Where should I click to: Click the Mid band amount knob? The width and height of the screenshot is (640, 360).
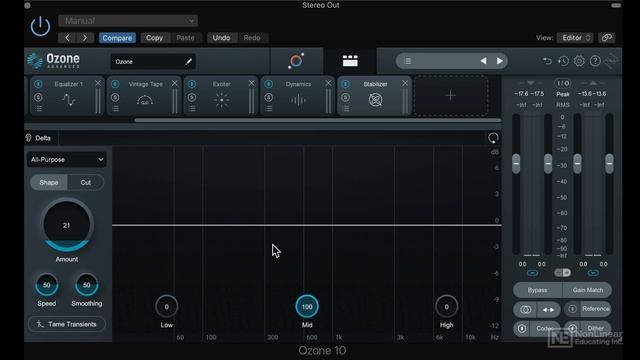[307, 307]
